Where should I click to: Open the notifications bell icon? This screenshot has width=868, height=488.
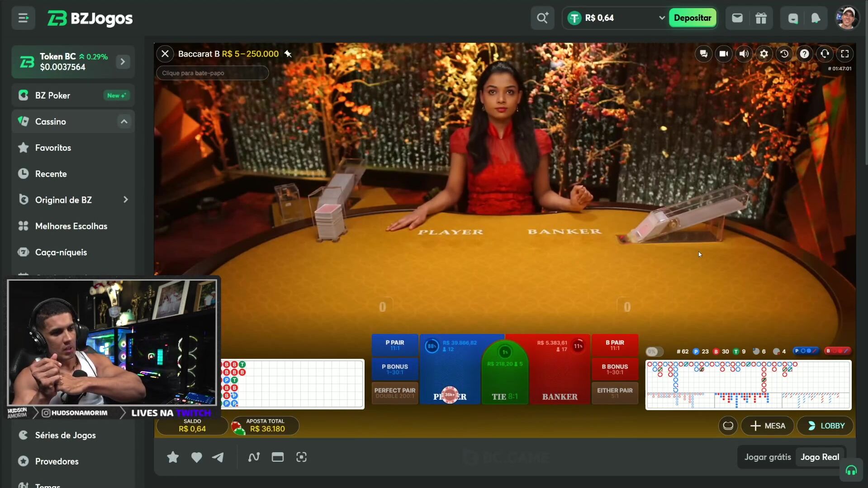click(x=816, y=18)
